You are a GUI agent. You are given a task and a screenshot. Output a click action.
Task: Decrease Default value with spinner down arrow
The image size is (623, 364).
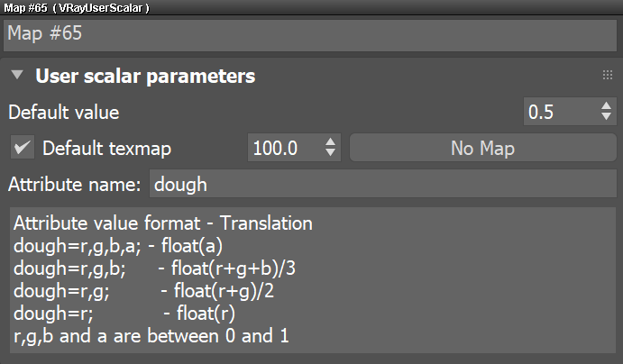click(606, 119)
